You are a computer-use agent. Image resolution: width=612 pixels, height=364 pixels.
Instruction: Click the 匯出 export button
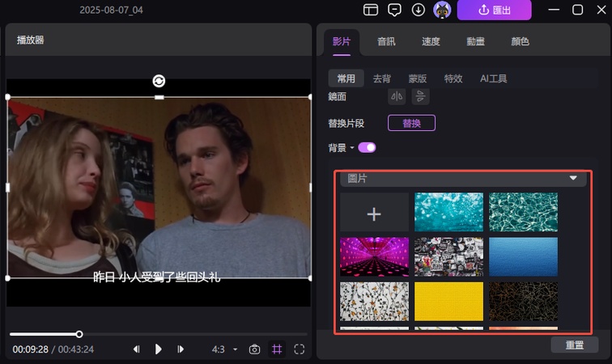pos(494,10)
